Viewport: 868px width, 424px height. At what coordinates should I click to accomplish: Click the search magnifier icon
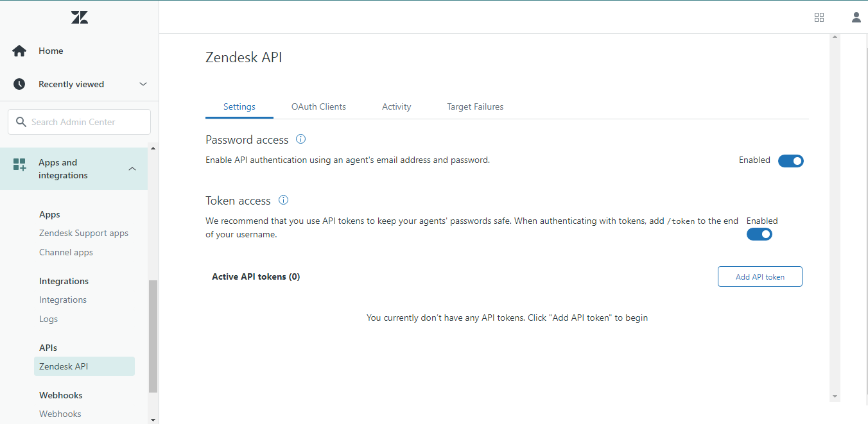(22, 121)
